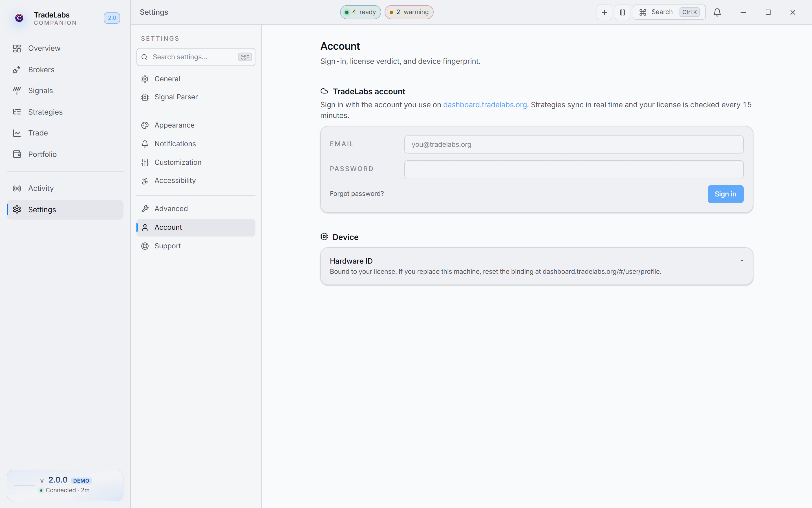Click the Advanced wrench icon
The height and width of the screenshot is (508, 812).
click(145, 209)
